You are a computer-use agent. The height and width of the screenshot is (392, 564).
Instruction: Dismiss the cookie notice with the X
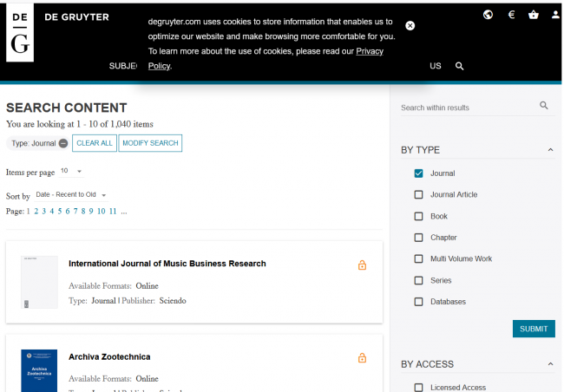410,25
